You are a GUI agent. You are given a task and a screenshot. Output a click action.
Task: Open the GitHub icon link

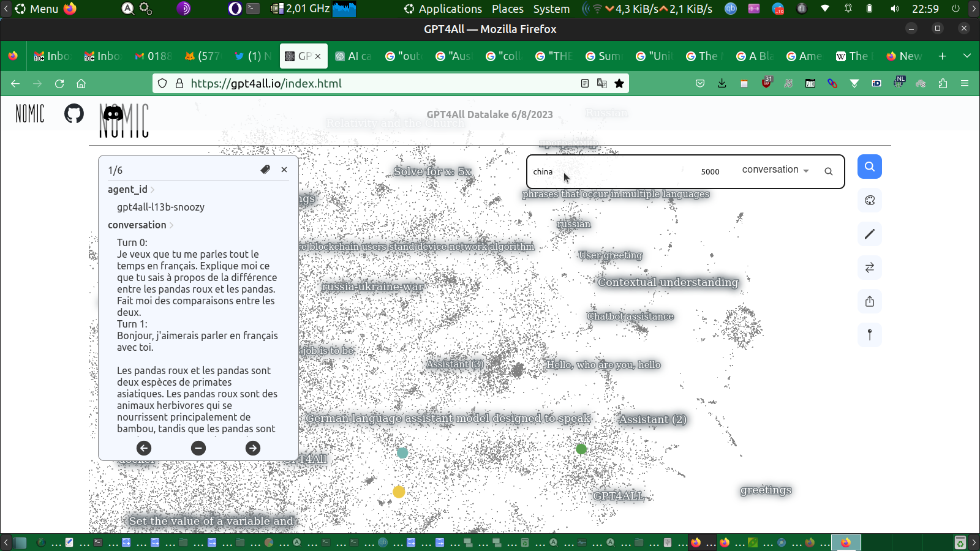click(74, 113)
